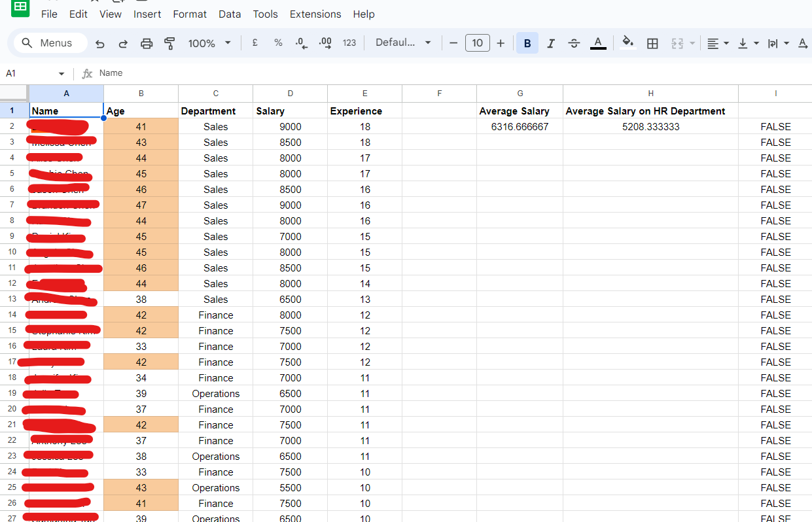The height and width of the screenshot is (522, 812).
Task: Increase font size plus button
Action: click(x=501, y=43)
